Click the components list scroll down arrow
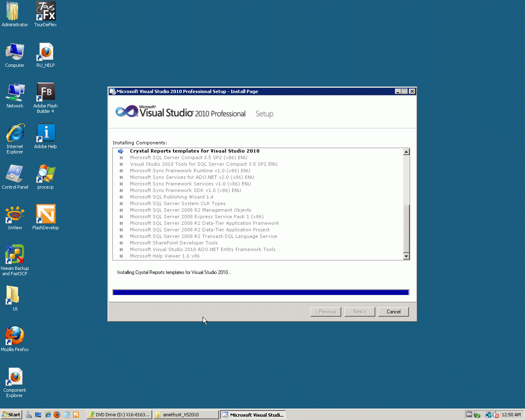525x420 pixels. 406,256
